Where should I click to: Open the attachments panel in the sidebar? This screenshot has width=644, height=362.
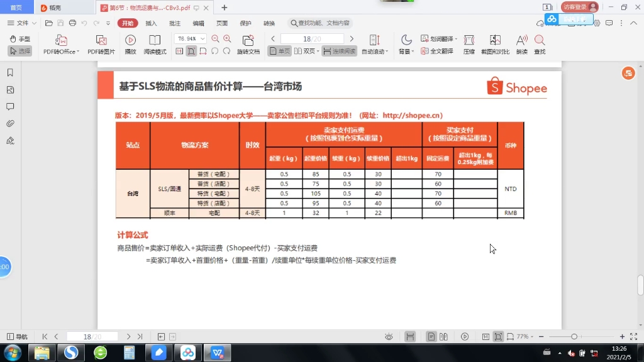(x=10, y=123)
